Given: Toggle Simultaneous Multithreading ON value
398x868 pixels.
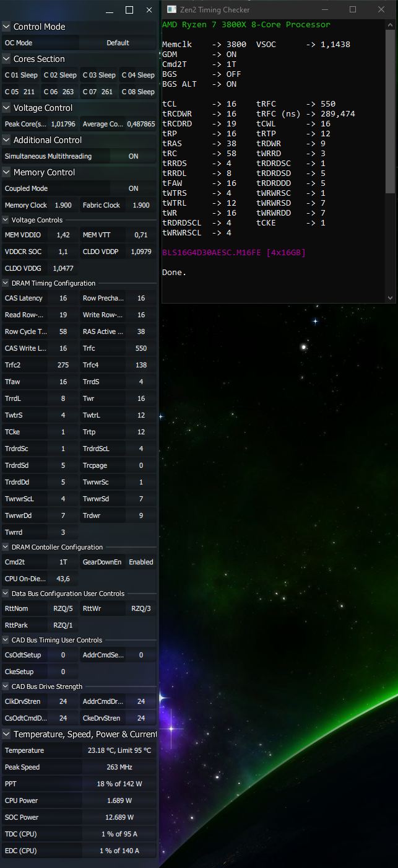Looking at the screenshot, I should 133,156.
